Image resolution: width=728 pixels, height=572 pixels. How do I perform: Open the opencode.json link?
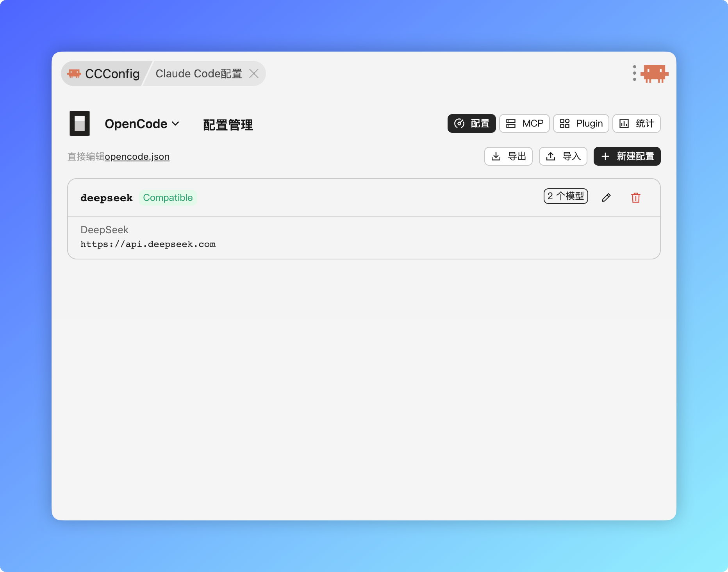137,157
